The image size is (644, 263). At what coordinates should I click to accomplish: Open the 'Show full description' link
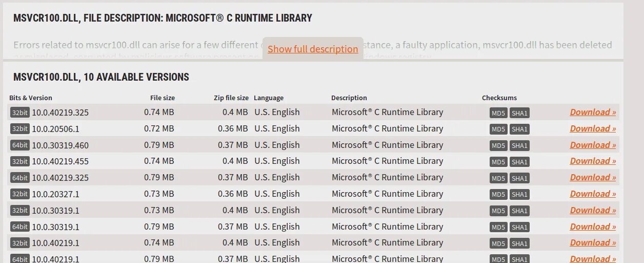313,49
